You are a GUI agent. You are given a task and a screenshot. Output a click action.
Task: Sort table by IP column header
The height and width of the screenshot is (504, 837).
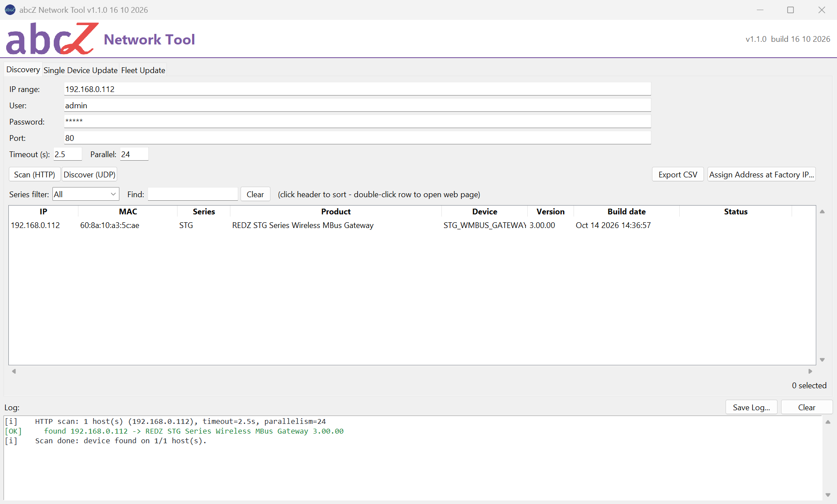tap(43, 211)
